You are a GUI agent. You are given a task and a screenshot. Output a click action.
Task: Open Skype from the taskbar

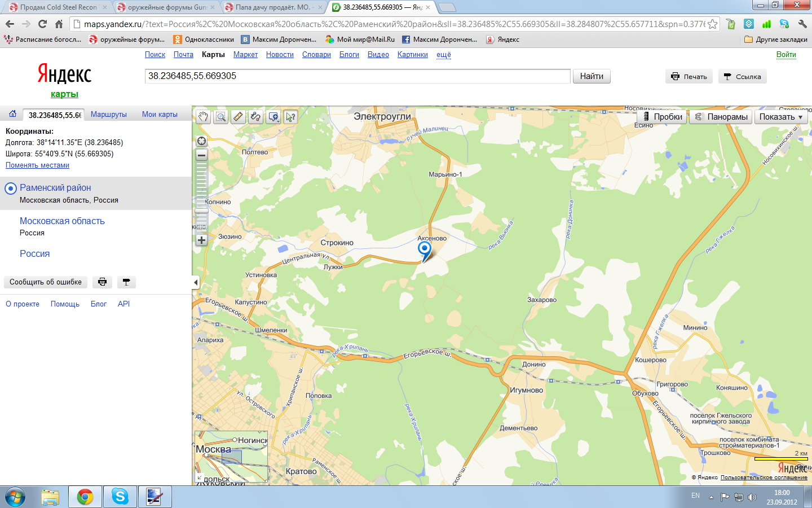(120, 497)
